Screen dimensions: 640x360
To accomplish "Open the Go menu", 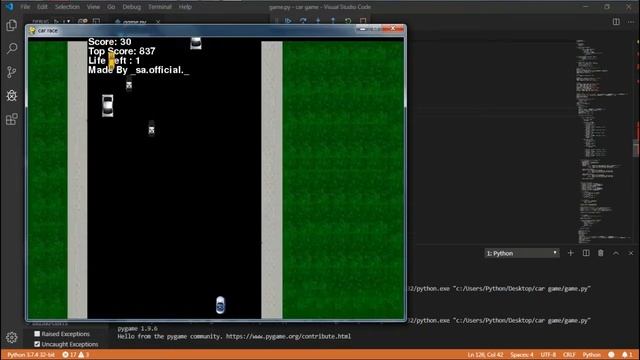I will [x=111, y=7].
